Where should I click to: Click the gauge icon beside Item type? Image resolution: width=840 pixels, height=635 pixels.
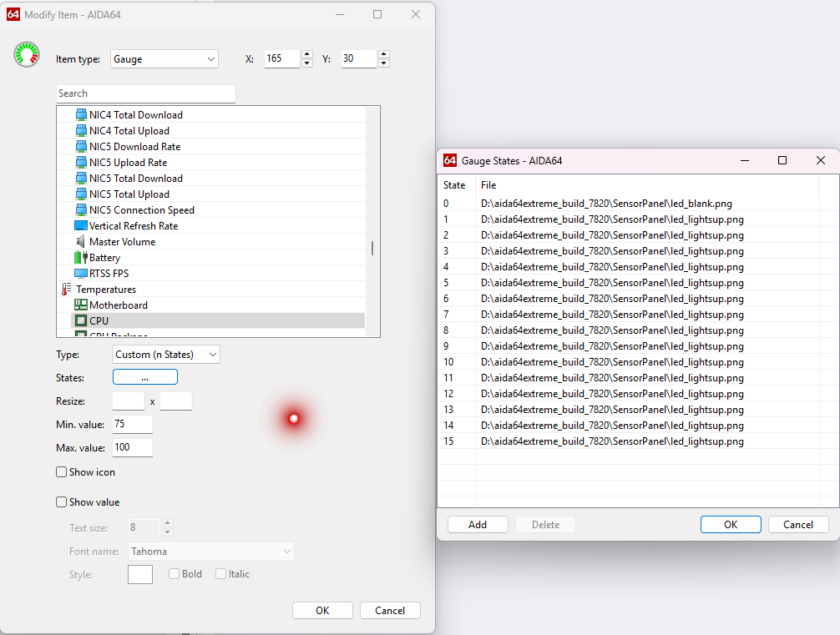point(27,54)
